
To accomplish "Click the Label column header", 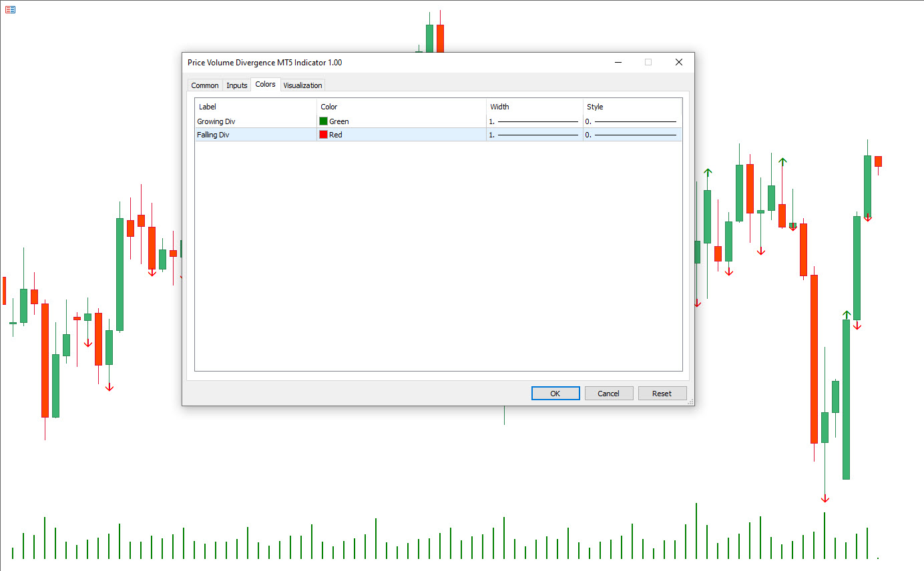I will [x=256, y=107].
